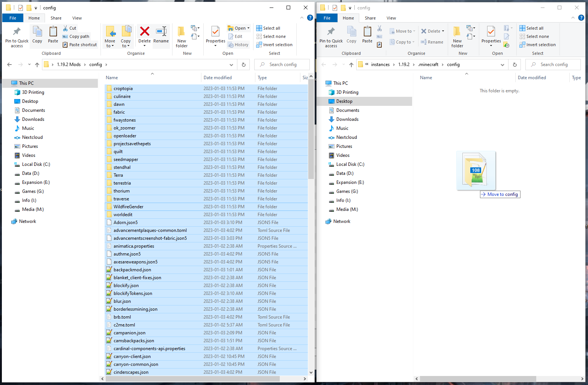Image resolution: width=588 pixels, height=385 pixels.
Task: Go back in the left window
Action: click(9, 65)
